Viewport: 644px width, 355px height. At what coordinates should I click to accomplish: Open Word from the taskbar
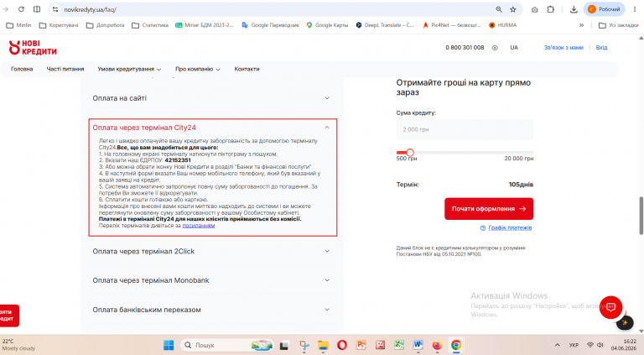[418, 345]
